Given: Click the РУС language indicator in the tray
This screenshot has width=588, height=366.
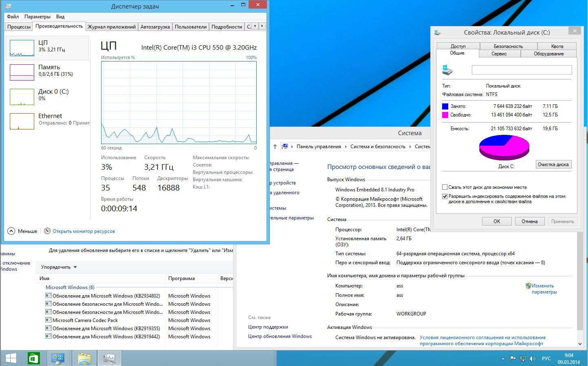Looking at the screenshot, I should coord(546,359).
